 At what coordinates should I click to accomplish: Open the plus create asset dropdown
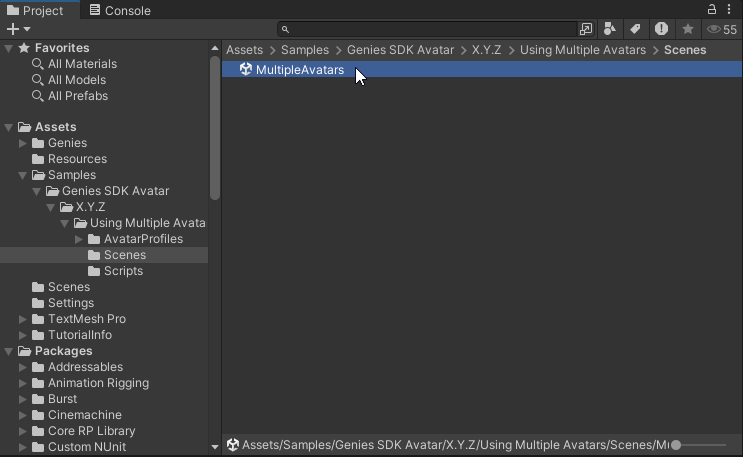point(19,29)
